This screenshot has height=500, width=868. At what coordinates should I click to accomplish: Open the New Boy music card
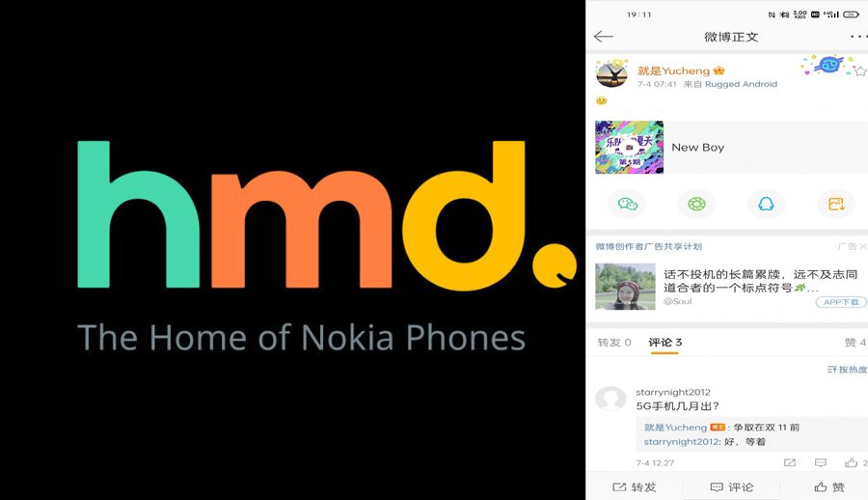(731, 148)
